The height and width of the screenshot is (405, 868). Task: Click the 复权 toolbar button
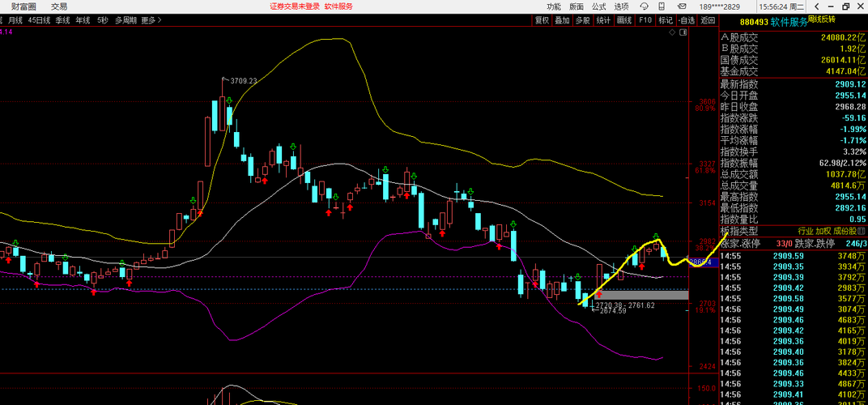click(542, 20)
